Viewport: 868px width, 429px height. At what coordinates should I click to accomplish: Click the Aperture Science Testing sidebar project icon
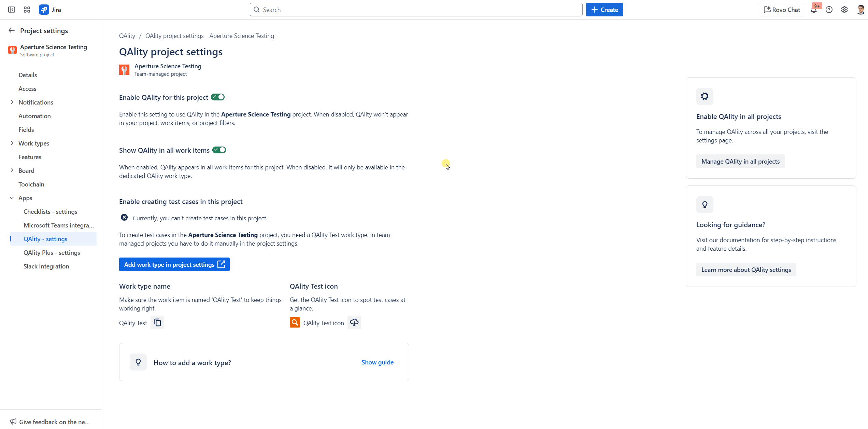(13, 50)
